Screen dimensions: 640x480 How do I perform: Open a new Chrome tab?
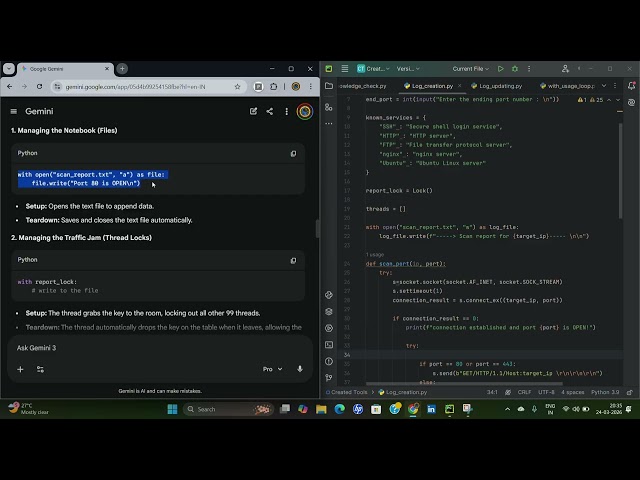122,69
